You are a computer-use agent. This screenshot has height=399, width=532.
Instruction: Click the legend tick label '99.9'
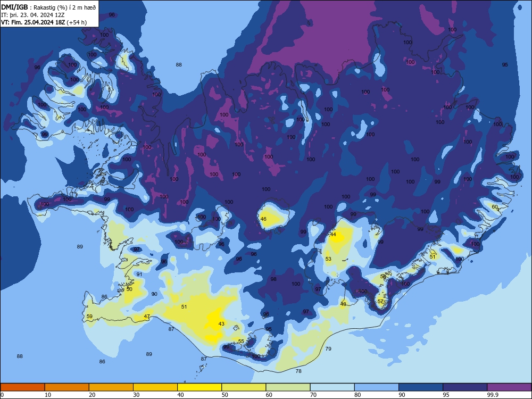pos(493,395)
